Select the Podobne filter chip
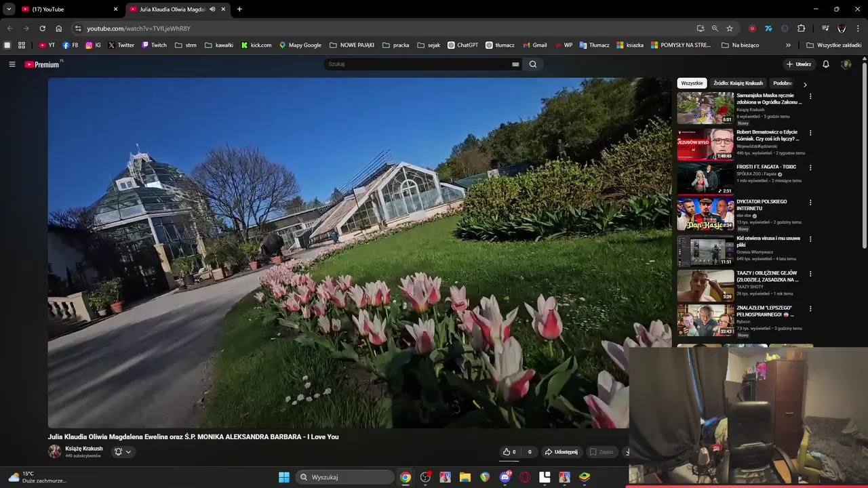868x488 pixels. pos(783,83)
